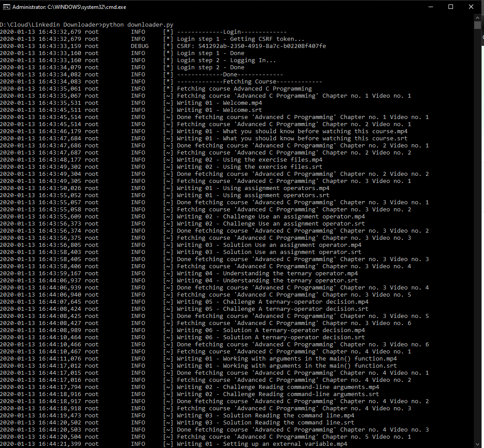Screen dimensions: 484x448
Task: Click 'Writing 03 - Solution Reading the command line.srt'
Action: pos(265,423)
